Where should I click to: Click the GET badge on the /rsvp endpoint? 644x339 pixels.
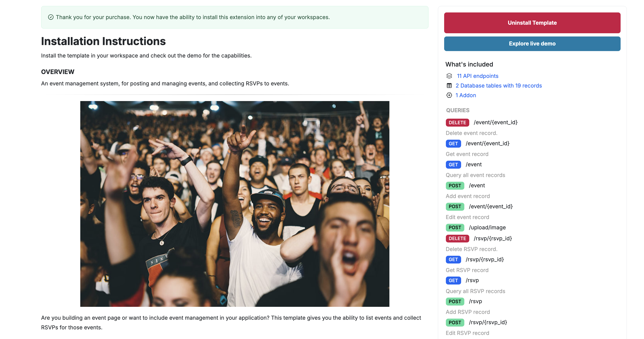tap(453, 280)
